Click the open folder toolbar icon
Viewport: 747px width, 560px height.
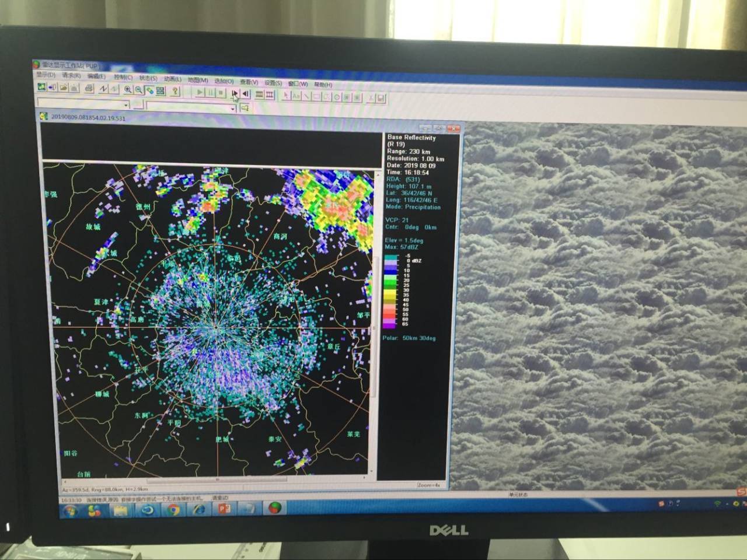click(x=64, y=87)
